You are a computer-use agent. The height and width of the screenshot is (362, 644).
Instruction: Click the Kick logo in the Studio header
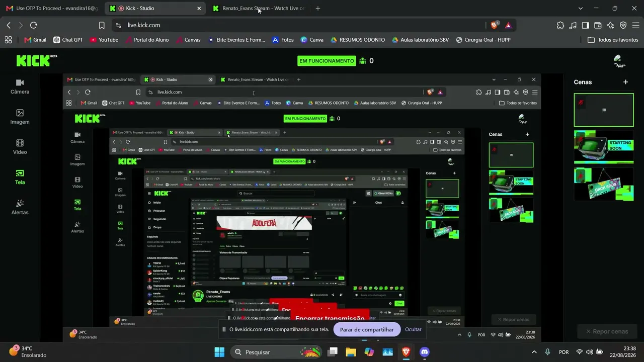pos(36,60)
